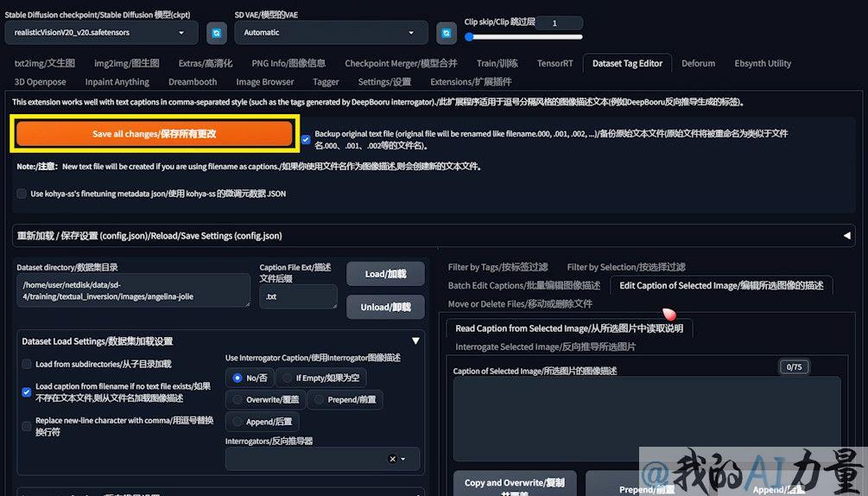868x496 pixels.
Task: Clear the Interrogators dropdown selection
Action: click(x=392, y=459)
